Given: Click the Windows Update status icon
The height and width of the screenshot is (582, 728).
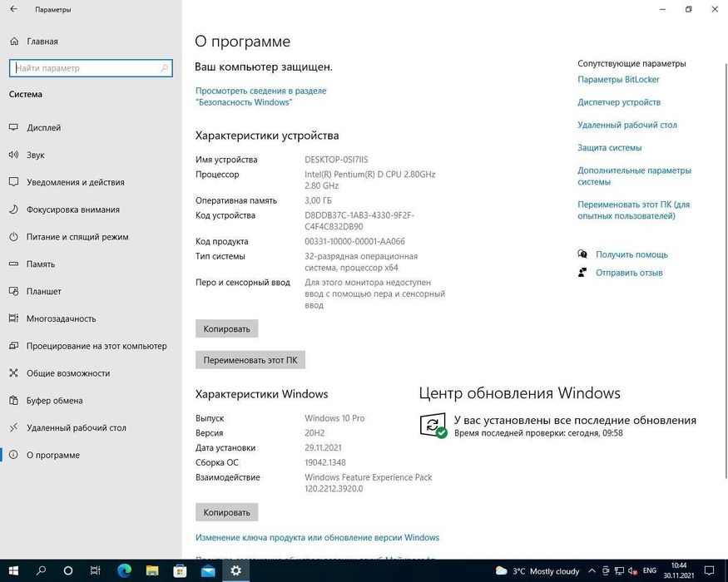Looking at the screenshot, I should [x=433, y=425].
